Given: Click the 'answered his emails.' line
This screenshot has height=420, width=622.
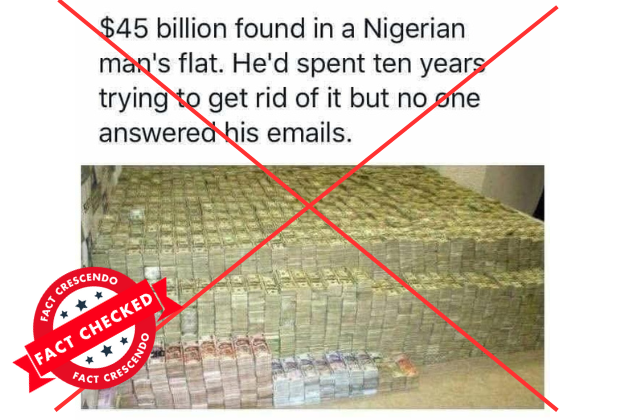Looking at the screenshot, I should tap(225, 133).
